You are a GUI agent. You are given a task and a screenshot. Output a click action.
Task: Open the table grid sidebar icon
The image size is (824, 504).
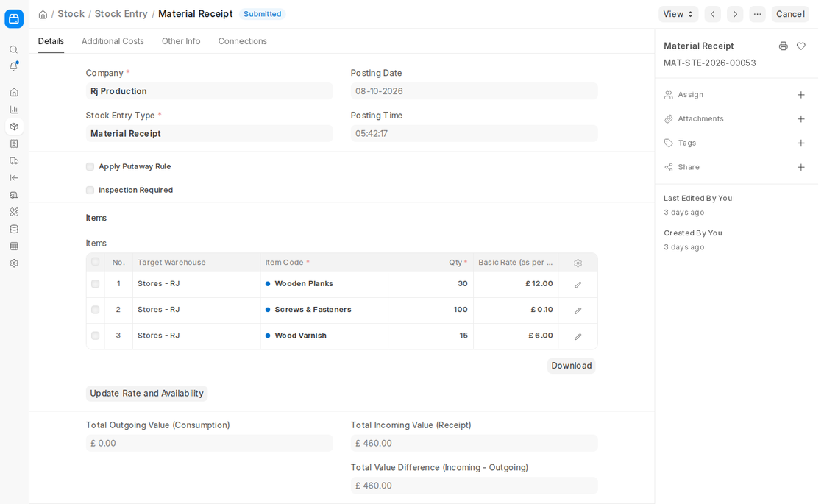pos(14,246)
